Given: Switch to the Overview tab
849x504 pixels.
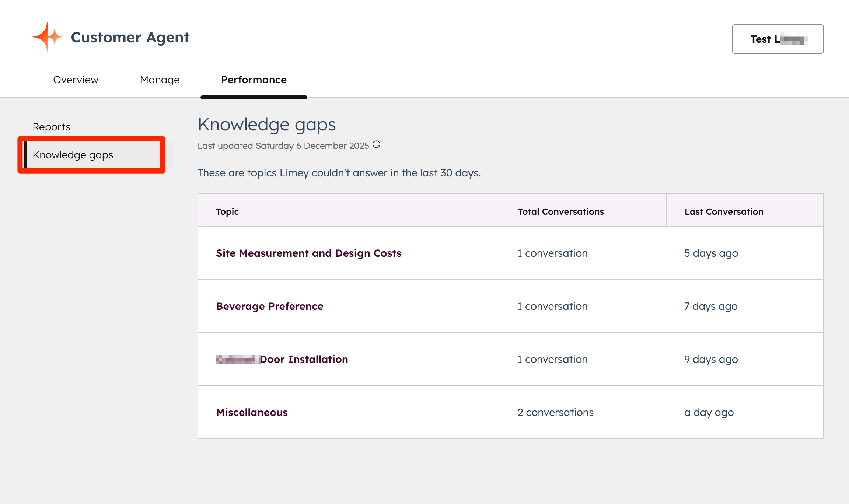Looking at the screenshot, I should click(76, 80).
